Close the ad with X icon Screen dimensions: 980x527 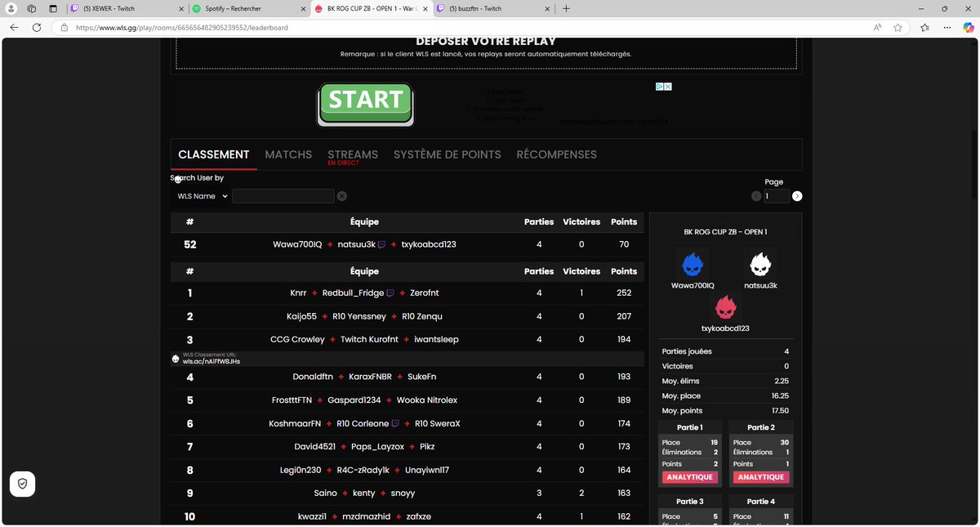pyautogui.click(x=668, y=86)
